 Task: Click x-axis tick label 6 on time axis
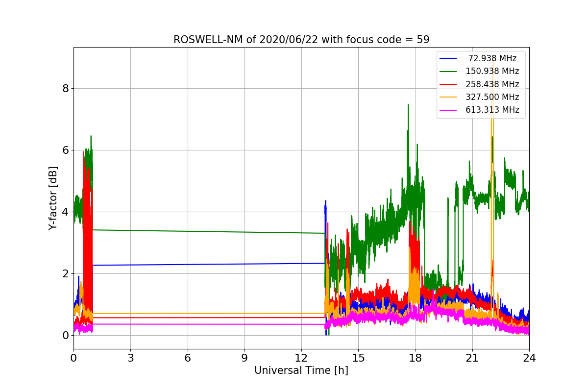pos(187,357)
